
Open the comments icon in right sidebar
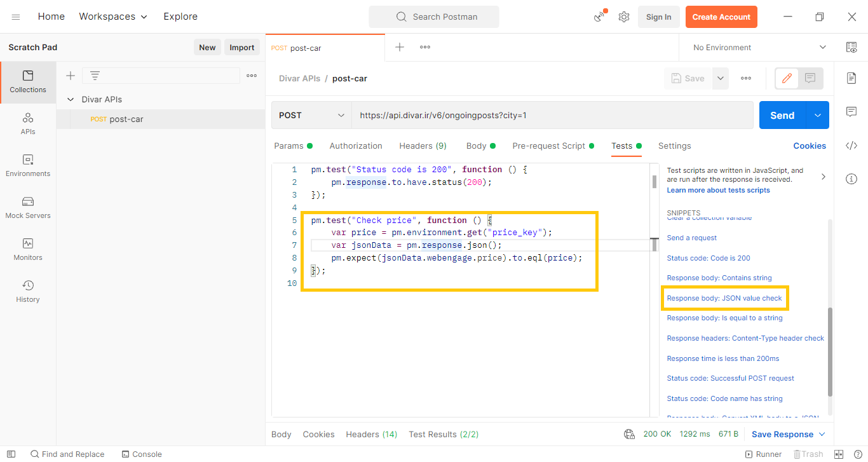point(851,112)
